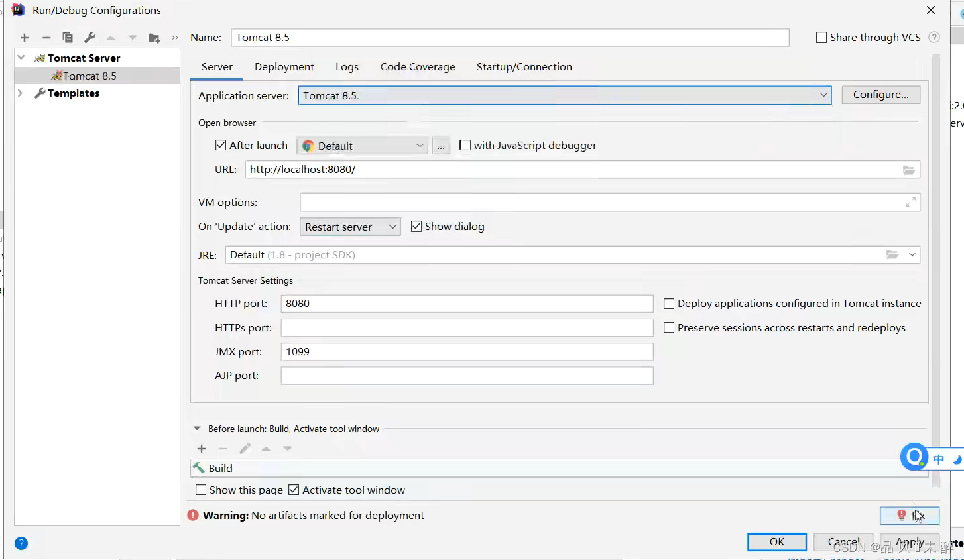The height and width of the screenshot is (560, 964).
Task: Switch to Logs tab
Action: pos(347,66)
